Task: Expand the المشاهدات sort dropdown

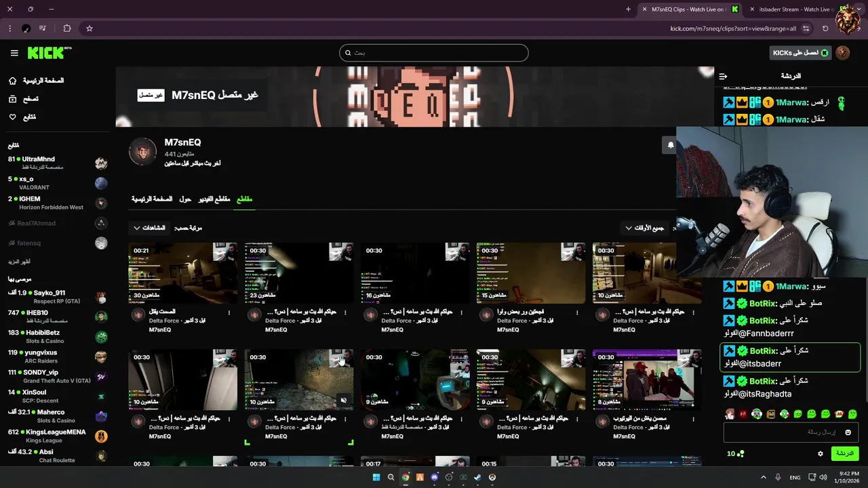Action: point(149,228)
